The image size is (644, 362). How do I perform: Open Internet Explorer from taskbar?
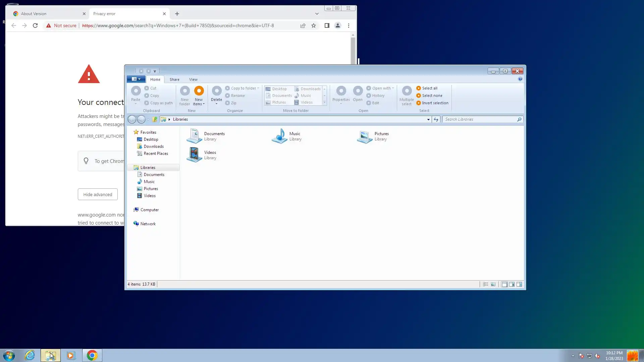[x=30, y=355]
